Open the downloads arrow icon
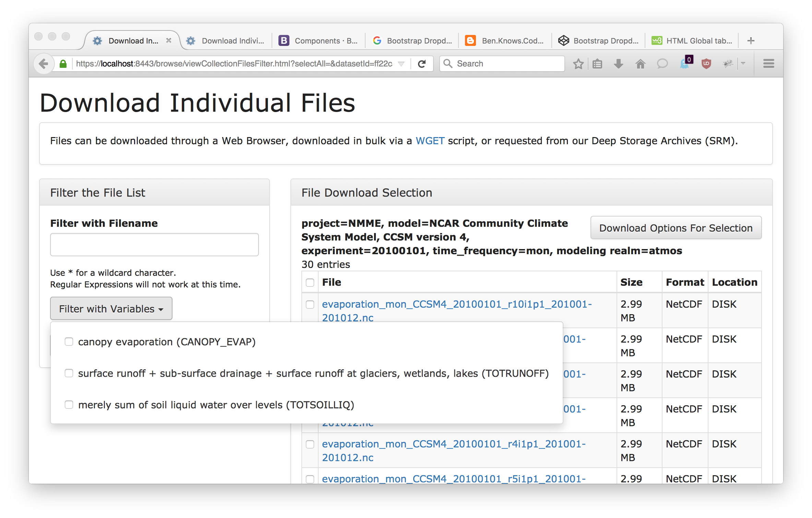 click(x=618, y=64)
